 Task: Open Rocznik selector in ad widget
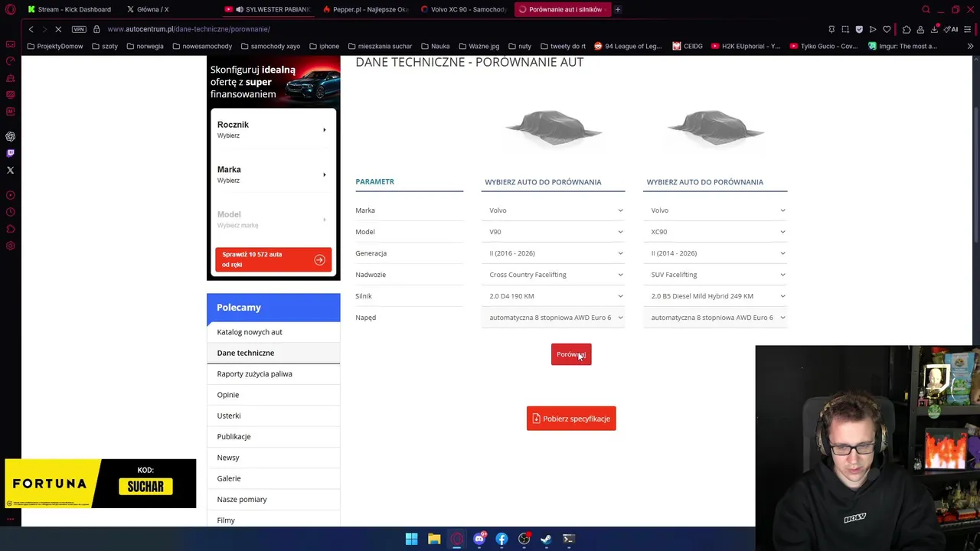pyautogui.click(x=273, y=129)
